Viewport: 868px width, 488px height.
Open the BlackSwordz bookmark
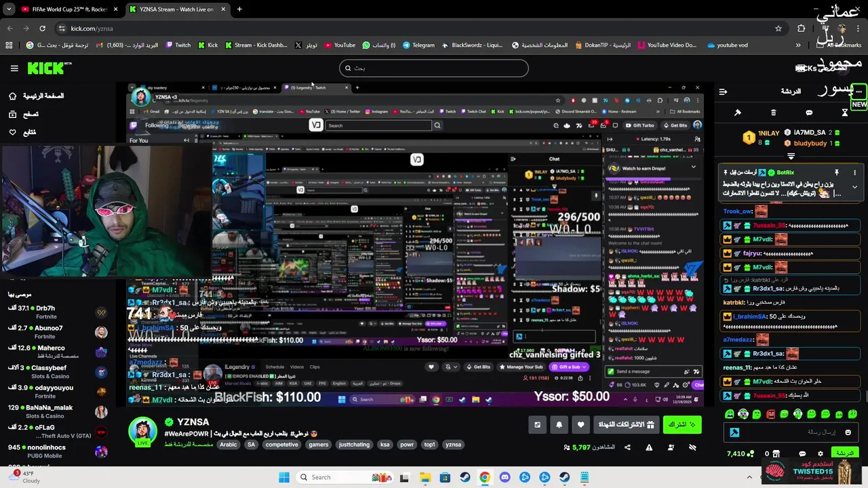point(472,45)
